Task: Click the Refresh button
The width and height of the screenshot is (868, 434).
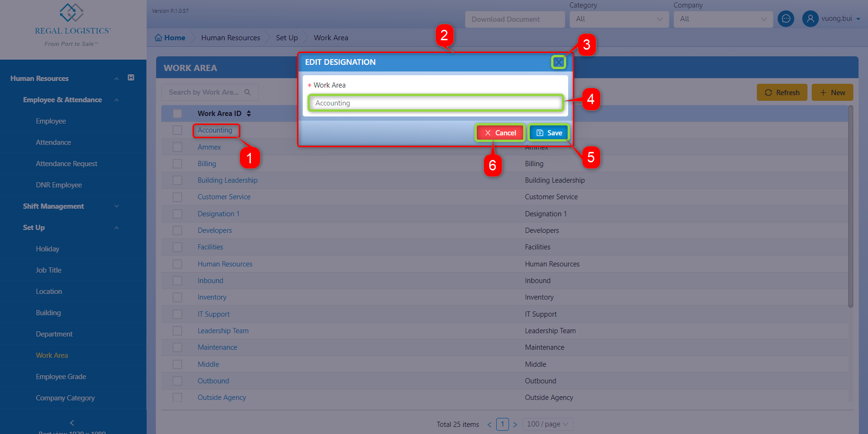Action: point(782,92)
